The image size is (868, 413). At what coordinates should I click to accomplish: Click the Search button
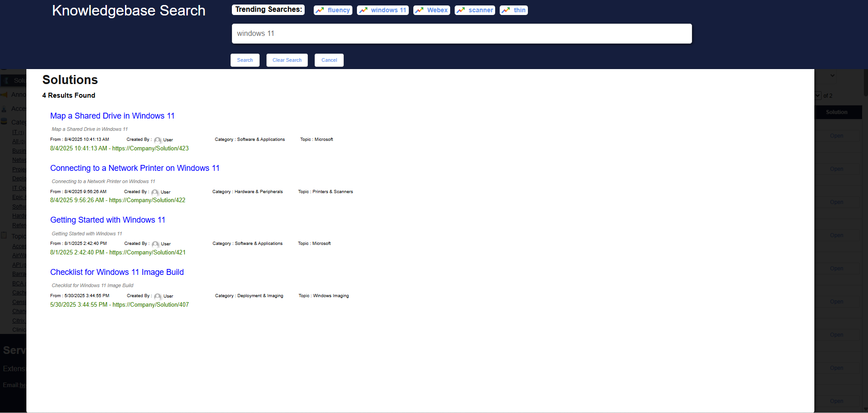(245, 60)
